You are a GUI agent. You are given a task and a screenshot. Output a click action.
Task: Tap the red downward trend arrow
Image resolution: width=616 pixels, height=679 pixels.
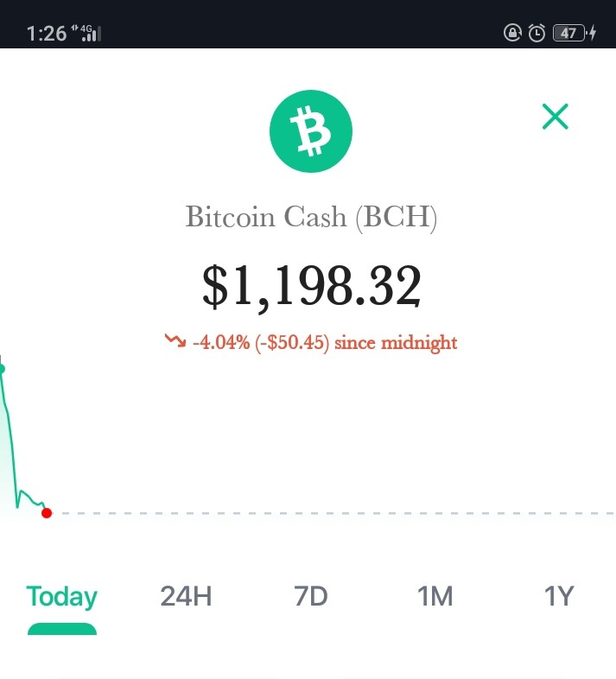tap(175, 340)
